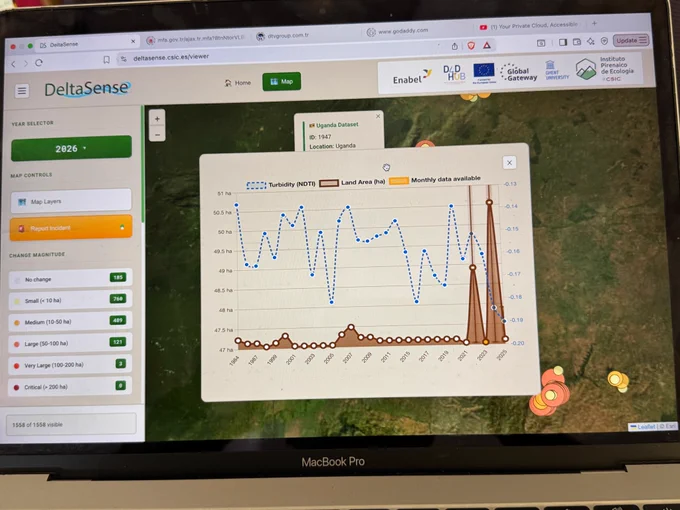Toggle Very Large (100-200 ha) filter
This screenshot has height=510, width=680.
point(70,365)
